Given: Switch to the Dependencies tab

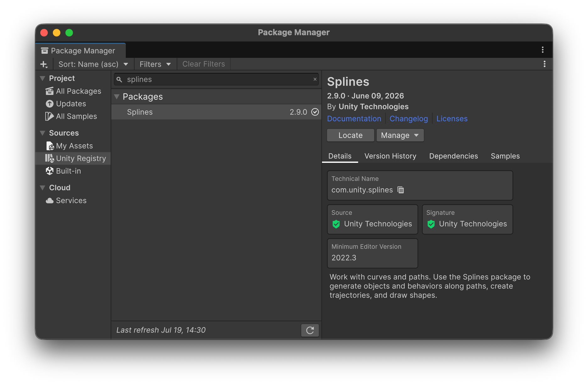Looking at the screenshot, I should [x=453, y=156].
